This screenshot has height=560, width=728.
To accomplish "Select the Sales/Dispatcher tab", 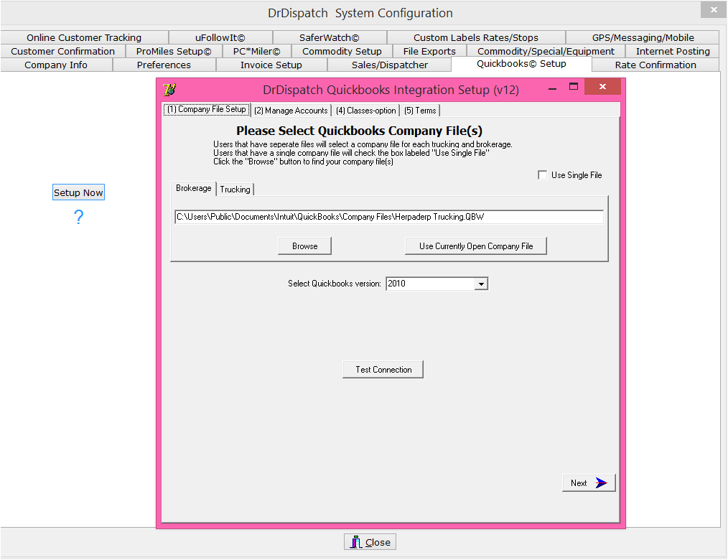I will (x=390, y=65).
